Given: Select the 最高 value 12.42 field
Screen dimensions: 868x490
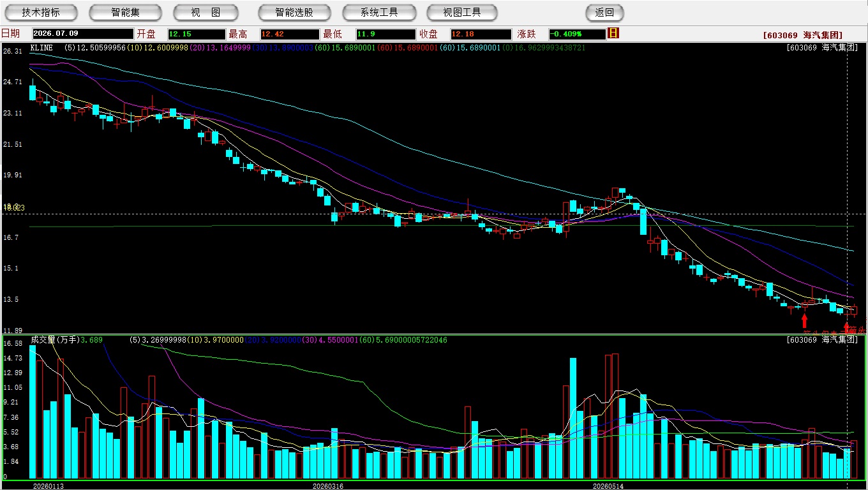Looking at the screenshot, I should point(289,34).
